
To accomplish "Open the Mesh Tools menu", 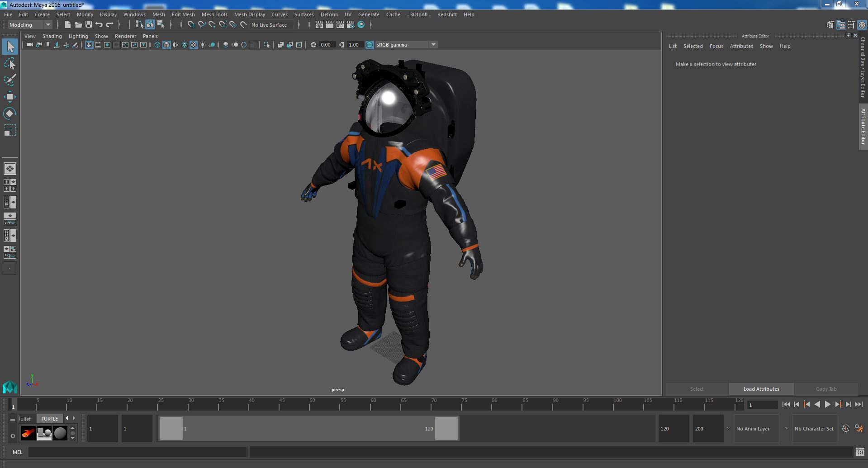I will click(x=214, y=14).
